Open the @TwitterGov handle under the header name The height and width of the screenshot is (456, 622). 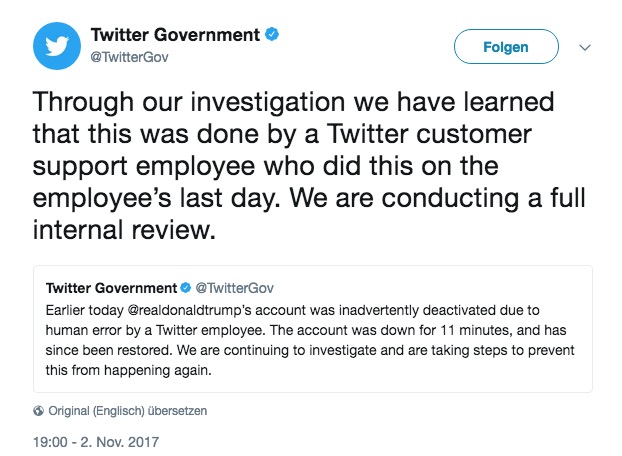130,57
